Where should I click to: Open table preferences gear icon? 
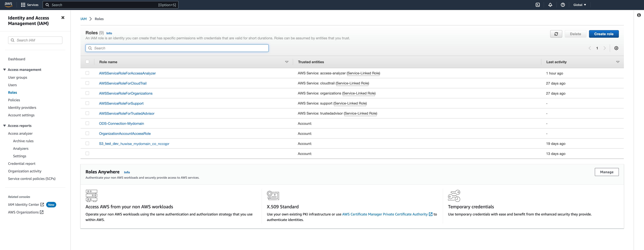pyautogui.click(x=616, y=48)
